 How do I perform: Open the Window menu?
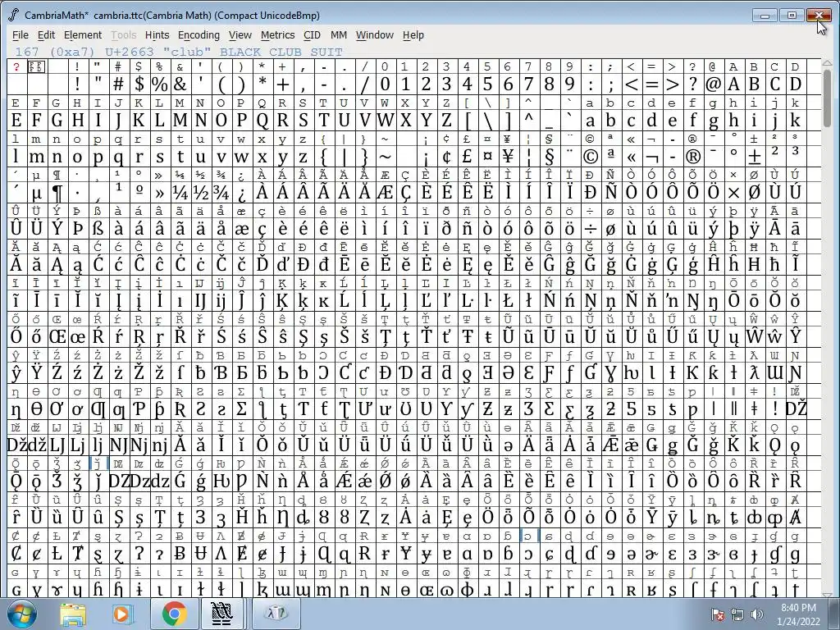pyautogui.click(x=374, y=34)
